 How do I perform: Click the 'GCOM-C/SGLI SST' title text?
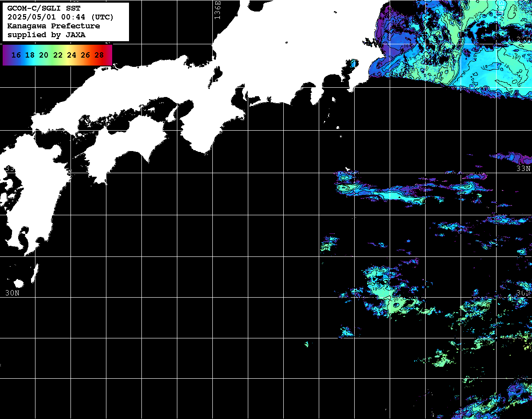coord(44,9)
